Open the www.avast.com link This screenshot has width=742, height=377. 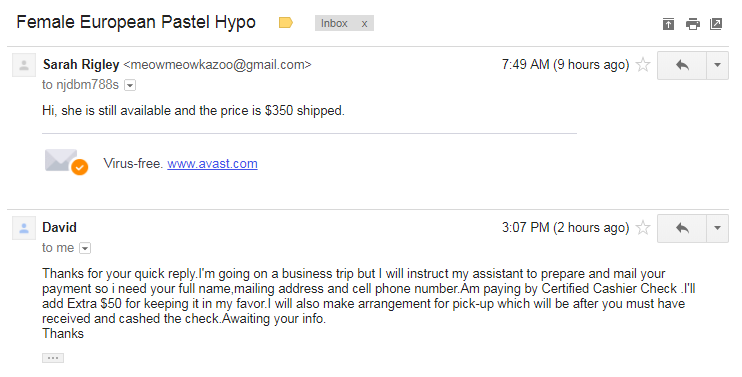[212, 164]
